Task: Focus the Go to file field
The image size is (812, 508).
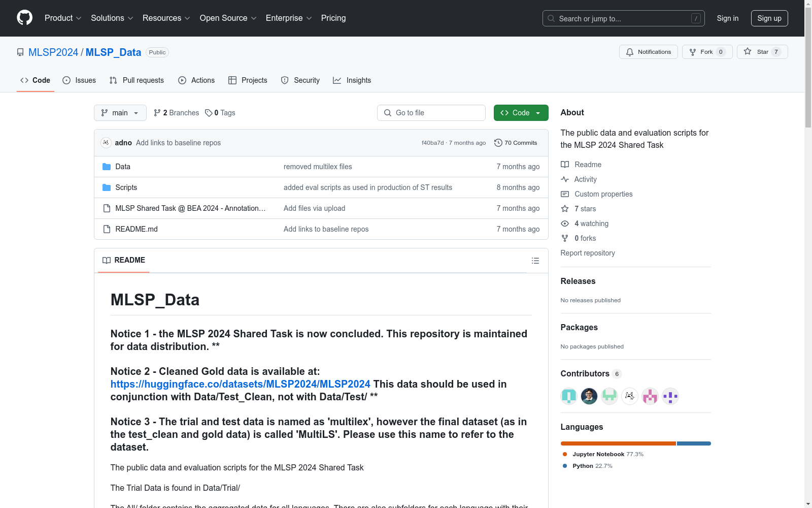Action: click(431, 113)
